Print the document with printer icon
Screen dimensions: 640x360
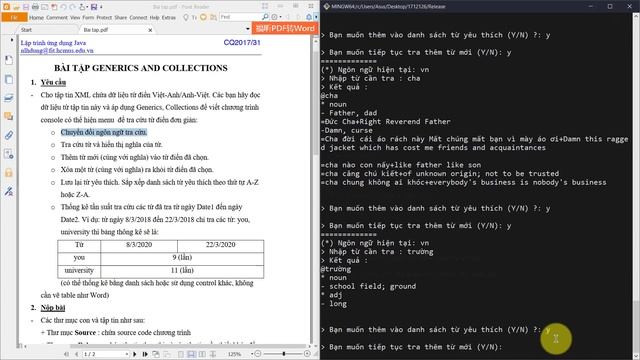(35, 7)
